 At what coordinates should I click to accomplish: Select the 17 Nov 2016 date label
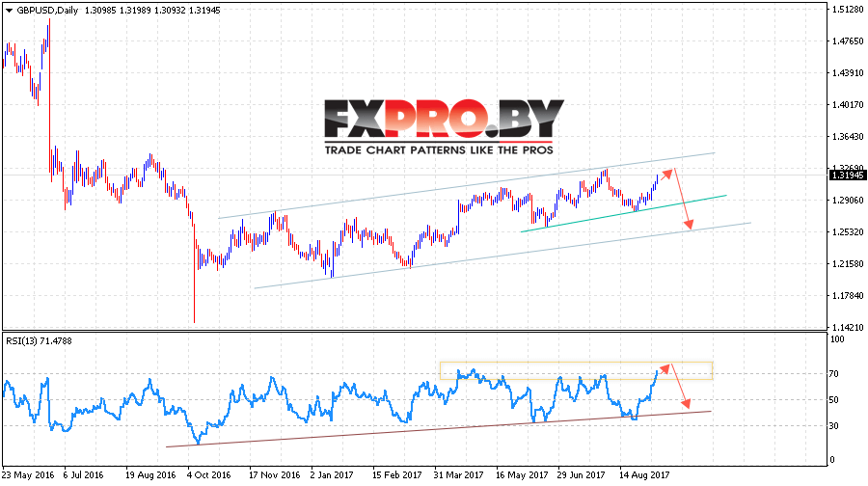pyautogui.click(x=274, y=475)
